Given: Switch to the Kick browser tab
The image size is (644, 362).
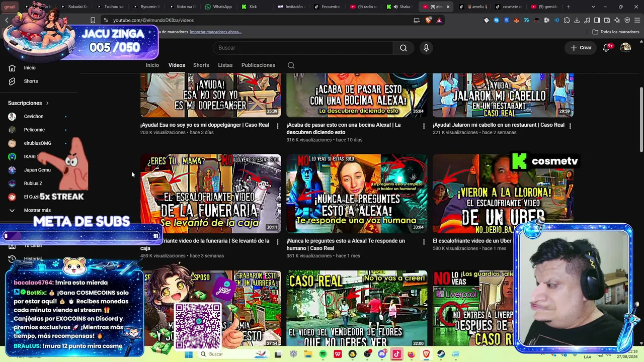Looking at the screenshot, I should pyautogui.click(x=253, y=7).
